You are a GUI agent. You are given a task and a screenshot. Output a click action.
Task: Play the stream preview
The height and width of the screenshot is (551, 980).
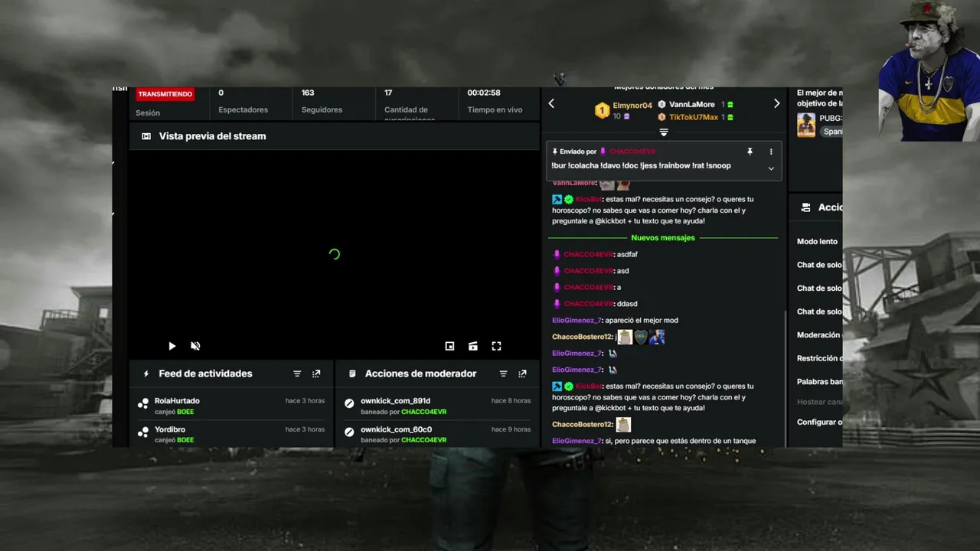(x=171, y=346)
